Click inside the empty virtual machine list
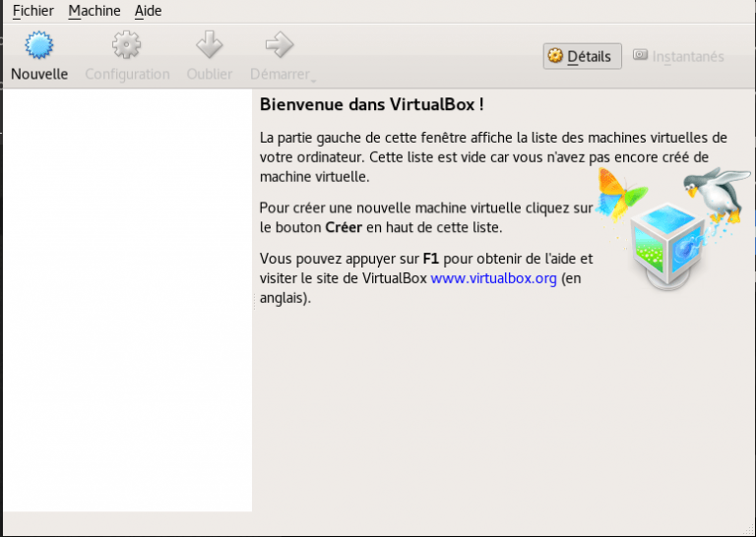Screen dimensions: 756x537 click(x=126, y=295)
